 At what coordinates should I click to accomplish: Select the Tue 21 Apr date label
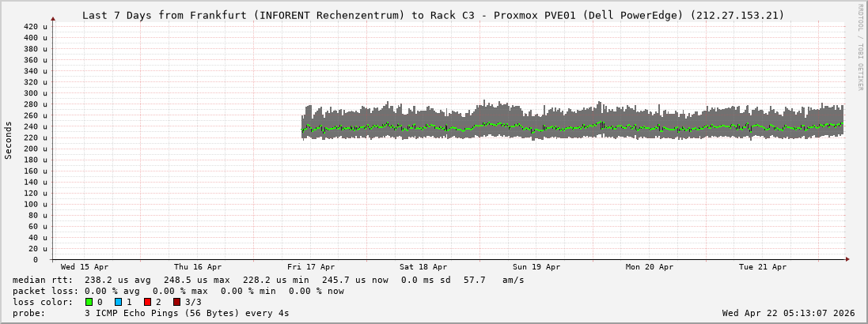click(x=763, y=267)
